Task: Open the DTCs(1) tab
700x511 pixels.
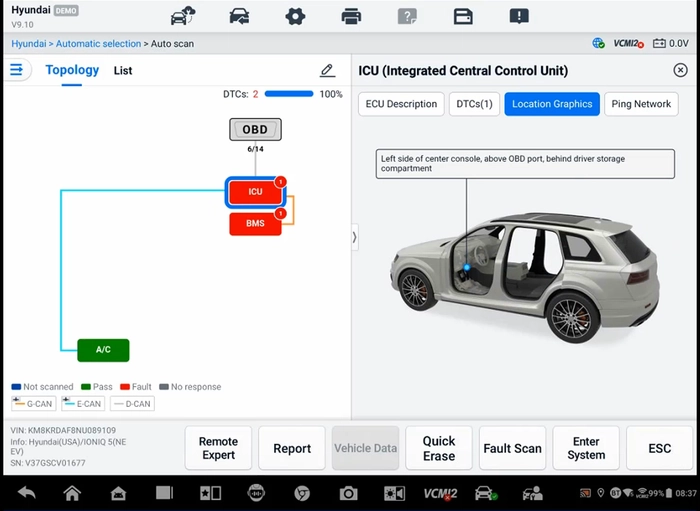Action: [474, 104]
